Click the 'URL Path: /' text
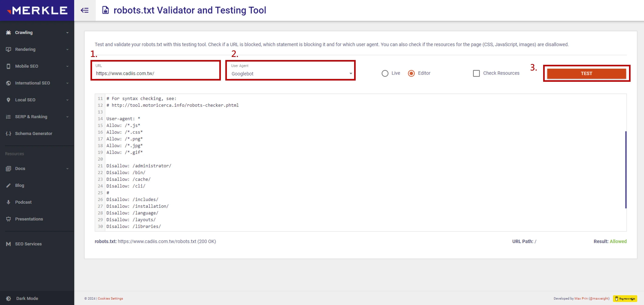The height and width of the screenshot is (305, 644). point(524,241)
